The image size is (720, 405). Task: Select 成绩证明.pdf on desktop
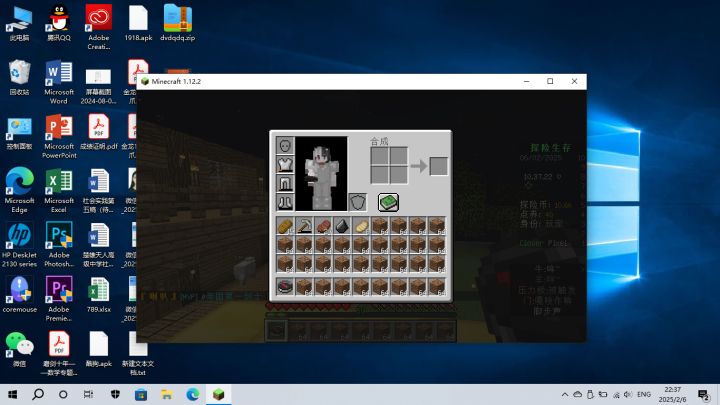click(98, 132)
